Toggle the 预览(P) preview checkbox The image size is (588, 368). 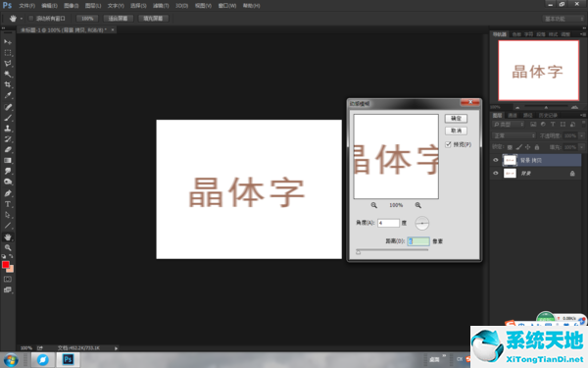click(448, 144)
